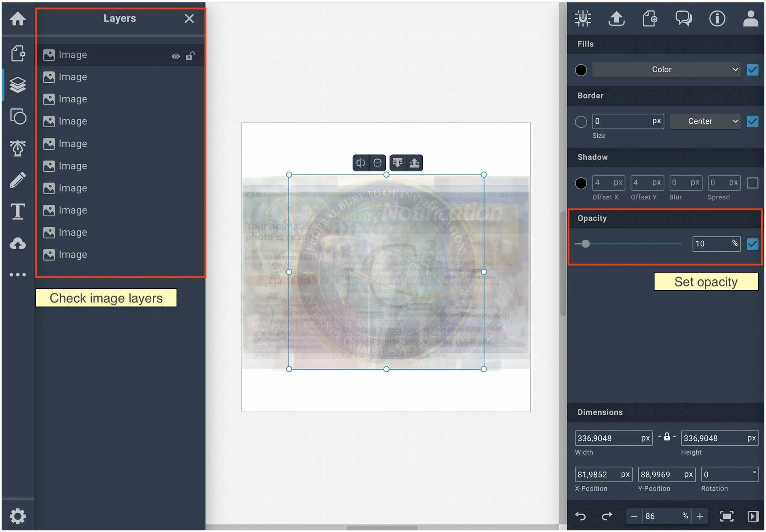Undo the last action
Image resolution: width=766 pixels, height=532 pixels.
[581, 516]
